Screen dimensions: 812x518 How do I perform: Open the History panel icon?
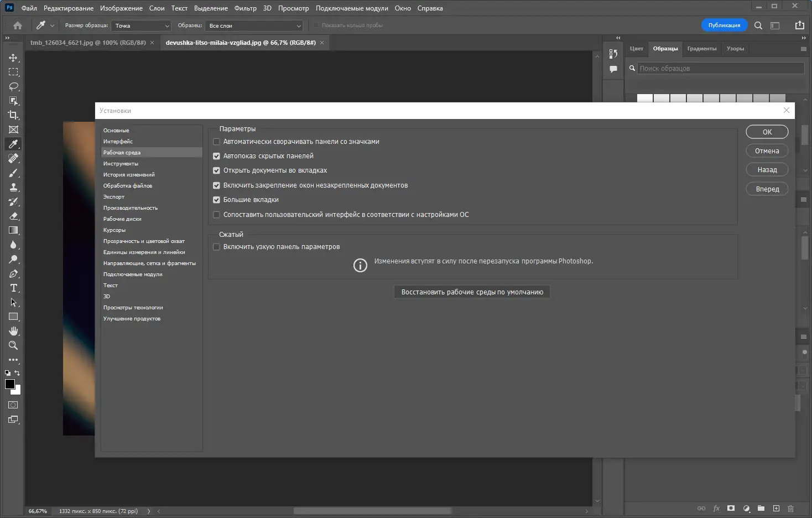[613, 54]
